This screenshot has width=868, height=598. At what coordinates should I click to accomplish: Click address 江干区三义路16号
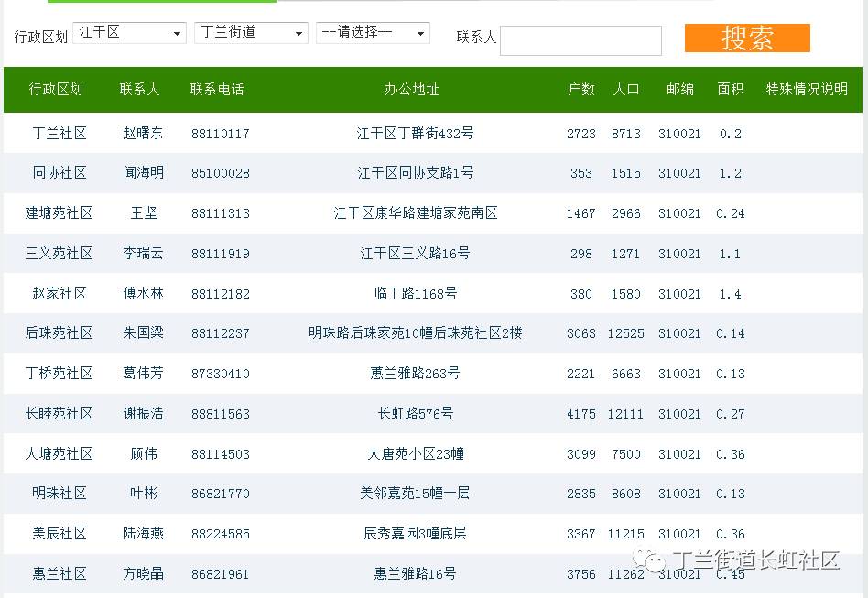[x=415, y=254]
